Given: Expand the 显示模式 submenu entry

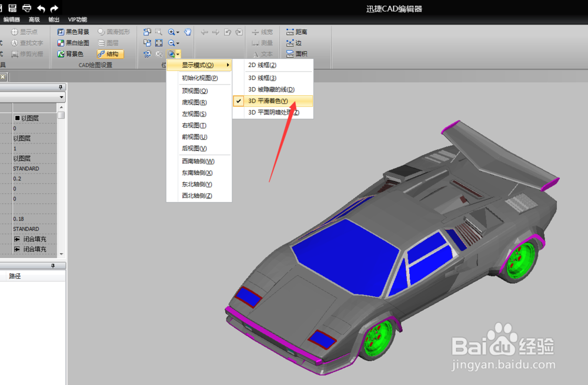Looking at the screenshot, I should [199, 65].
